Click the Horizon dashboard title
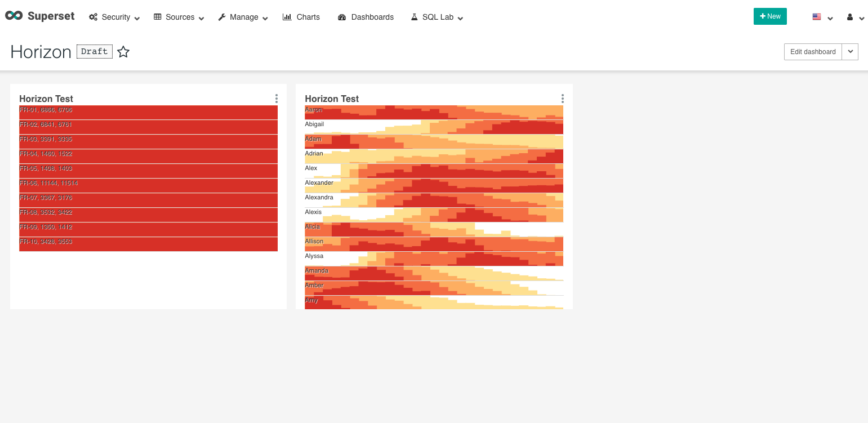Viewport: 868px width, 423px height. point(41,52)
